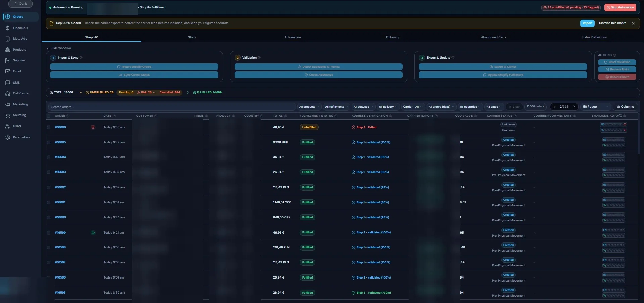Screen dimensions: 644x303
Task: Click the Stop Automation button
Action: [x=620, y=7]
